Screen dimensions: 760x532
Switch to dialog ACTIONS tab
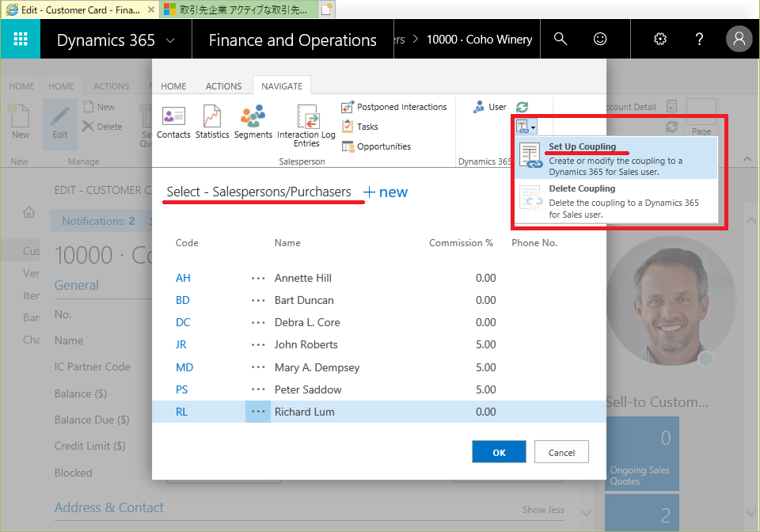223,86
